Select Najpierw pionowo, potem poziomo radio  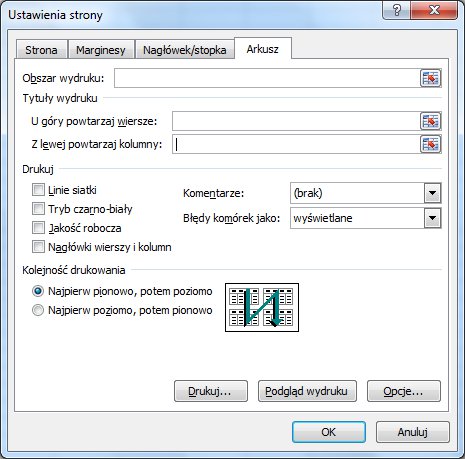[38, 291]
